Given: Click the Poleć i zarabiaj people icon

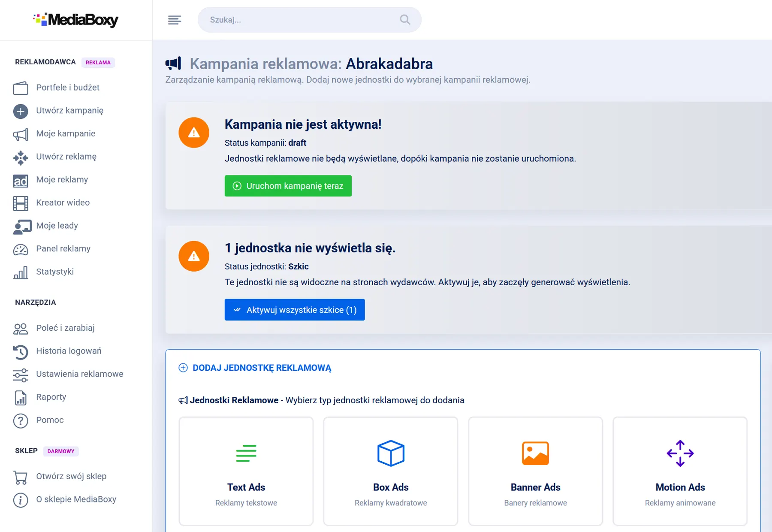Looking at the screenshot, I should pos(21,329).
